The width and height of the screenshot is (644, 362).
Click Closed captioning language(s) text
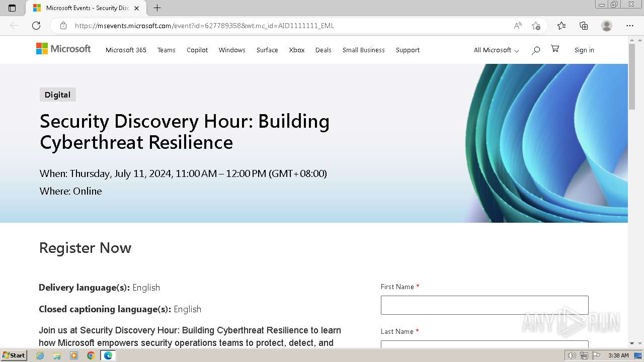(120, 309)
